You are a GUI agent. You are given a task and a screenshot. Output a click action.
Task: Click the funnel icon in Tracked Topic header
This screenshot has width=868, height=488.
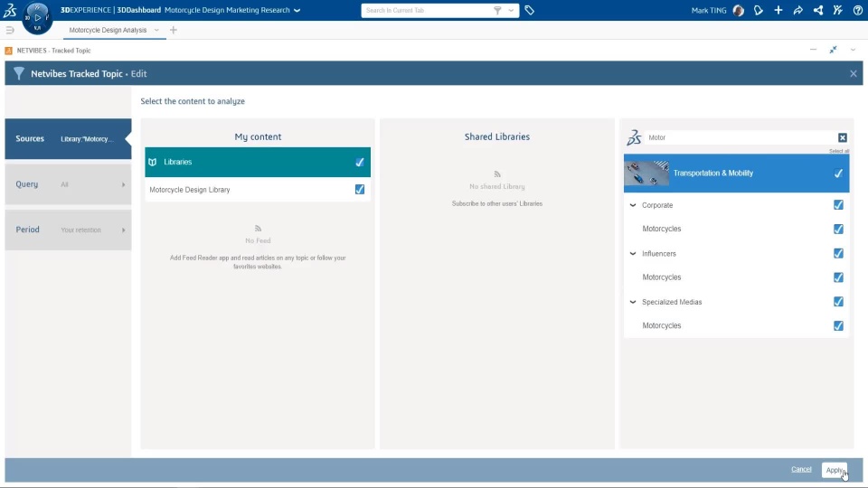19,73
